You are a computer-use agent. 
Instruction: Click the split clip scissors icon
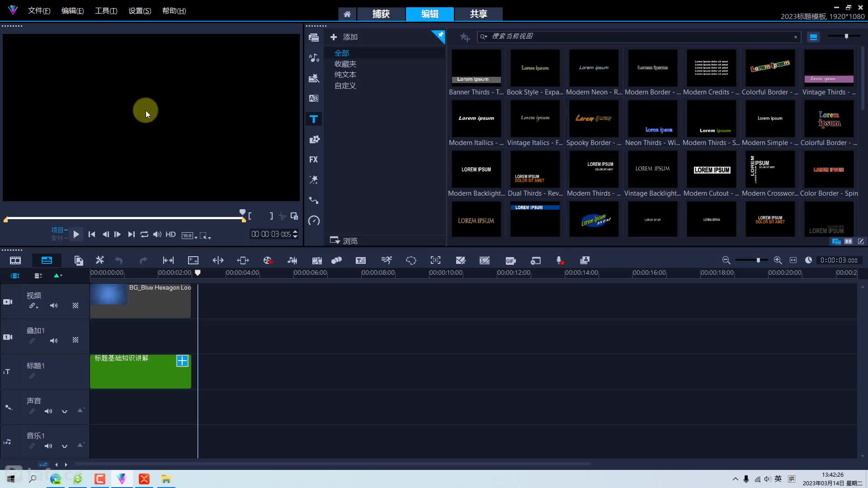(282, 216)
